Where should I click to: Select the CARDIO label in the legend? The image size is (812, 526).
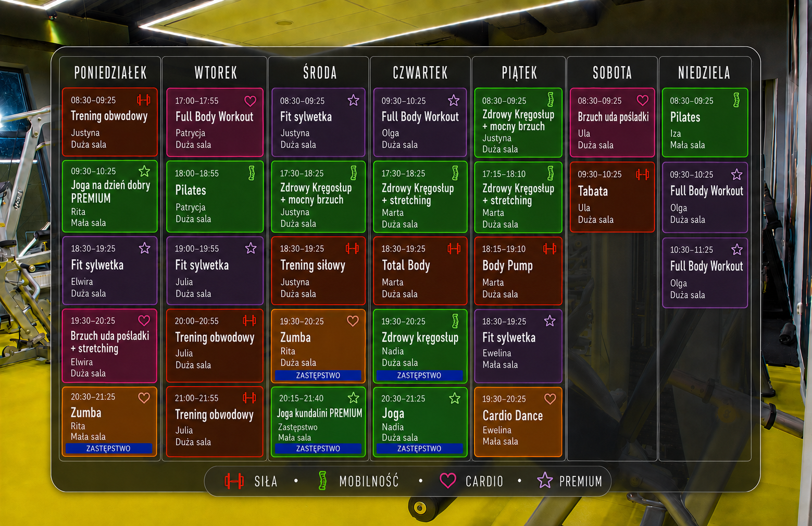pyautogui.click(x=484, y=481)
